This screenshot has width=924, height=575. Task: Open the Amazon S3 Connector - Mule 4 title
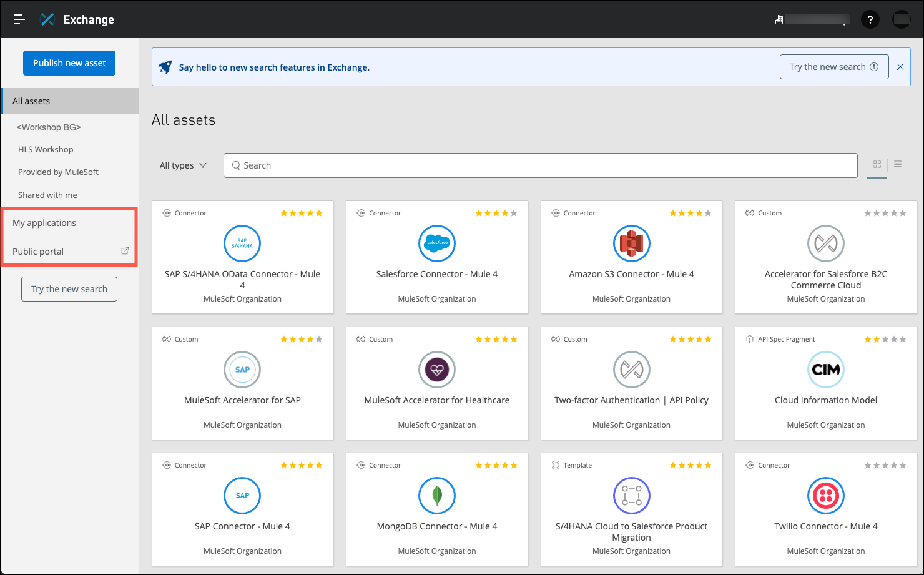point(631,274)
